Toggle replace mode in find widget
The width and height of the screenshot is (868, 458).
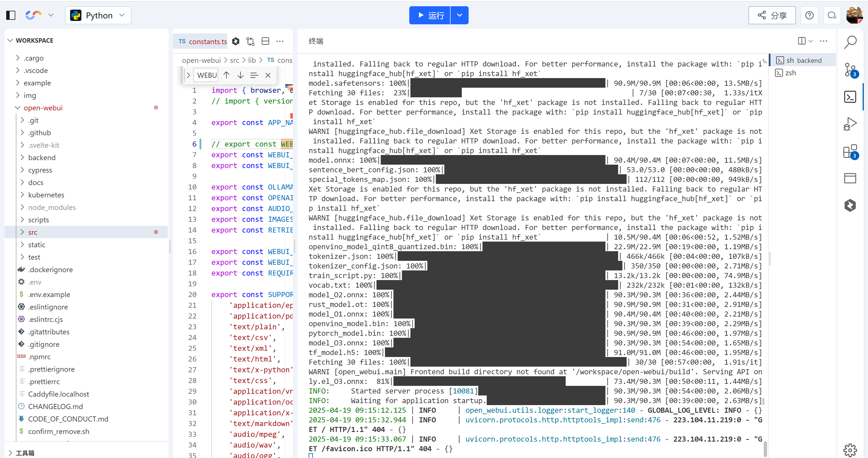[188, 75]
